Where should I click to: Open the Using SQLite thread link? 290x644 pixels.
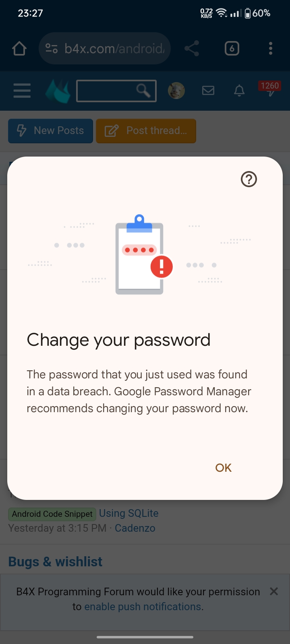pyautogui.click(x=129, y=513)
